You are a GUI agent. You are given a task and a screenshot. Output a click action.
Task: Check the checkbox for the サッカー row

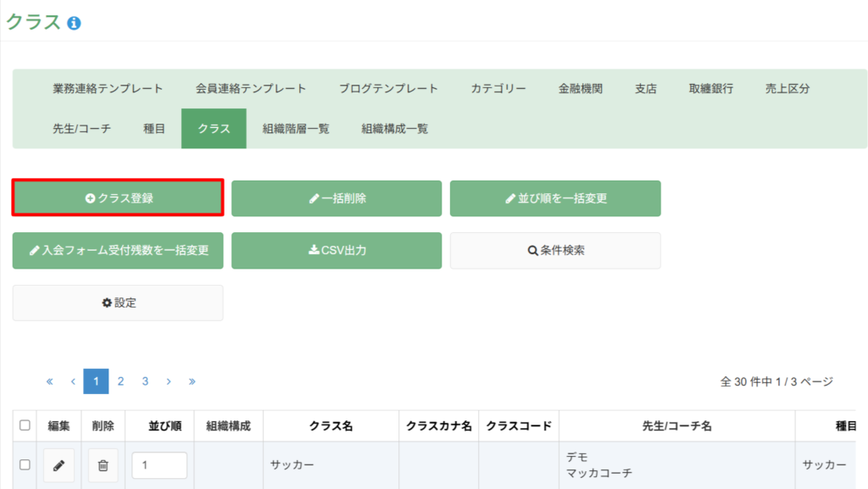click(x=25, y=464)
